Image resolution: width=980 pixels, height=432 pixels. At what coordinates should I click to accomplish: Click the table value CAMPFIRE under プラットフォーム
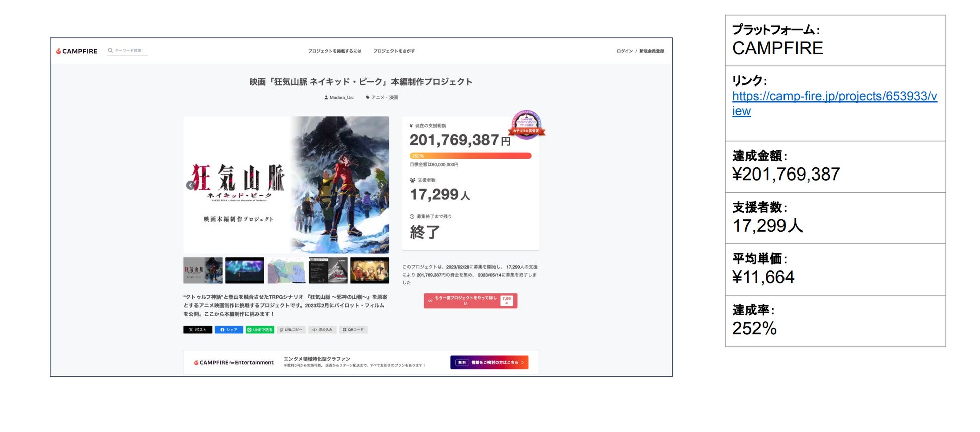pos(777,48)
